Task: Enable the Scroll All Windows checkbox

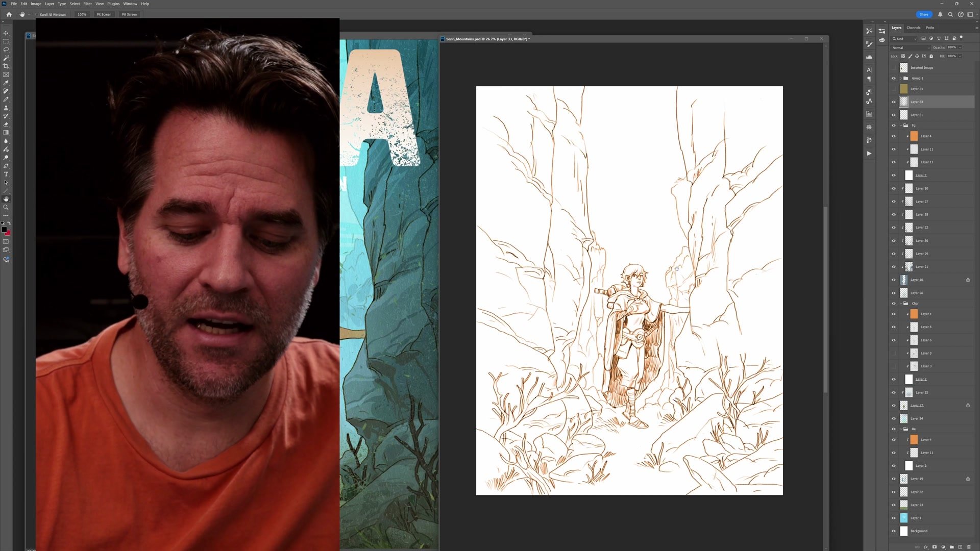Action: pyautogui.click(x=37, y=14)
